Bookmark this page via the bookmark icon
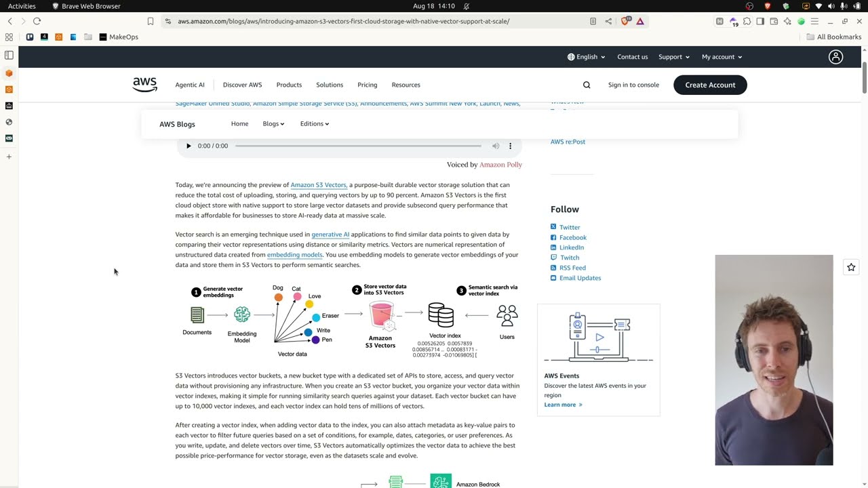Viewport: 868px width, 488px height. [151, 21]
